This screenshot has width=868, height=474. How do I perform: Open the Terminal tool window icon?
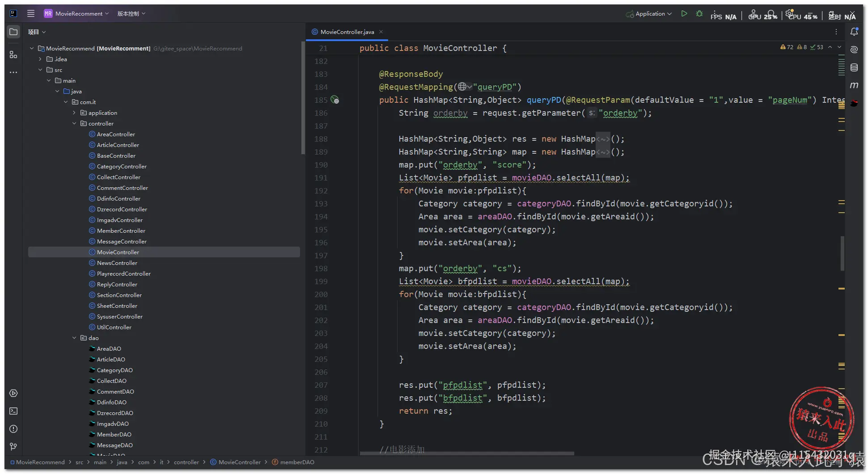[x=13, y=411]
